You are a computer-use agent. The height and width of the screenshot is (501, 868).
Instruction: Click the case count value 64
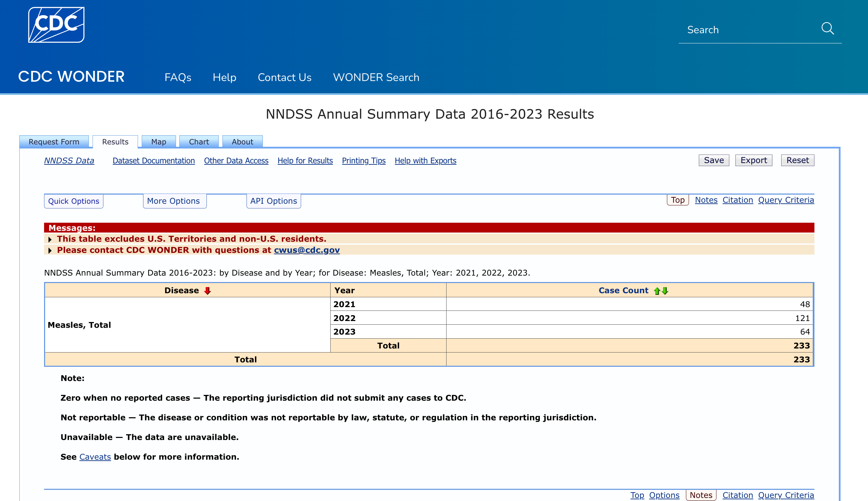pyautogui.click(x=805, y=332)
